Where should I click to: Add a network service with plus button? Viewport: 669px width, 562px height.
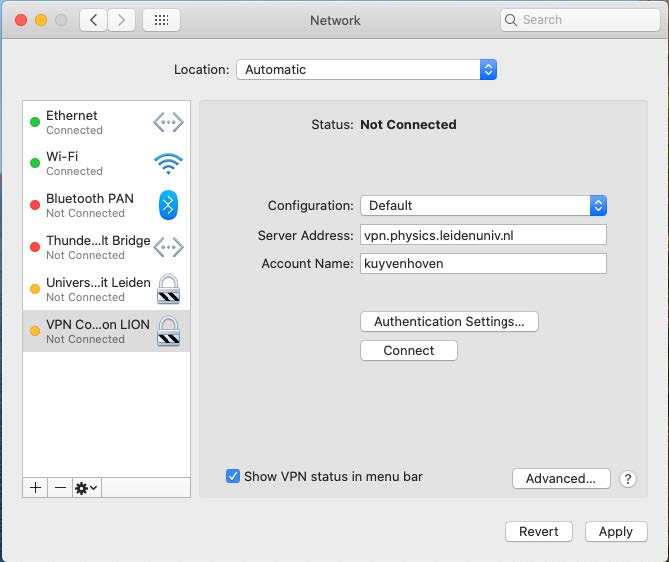coord(36,487)
